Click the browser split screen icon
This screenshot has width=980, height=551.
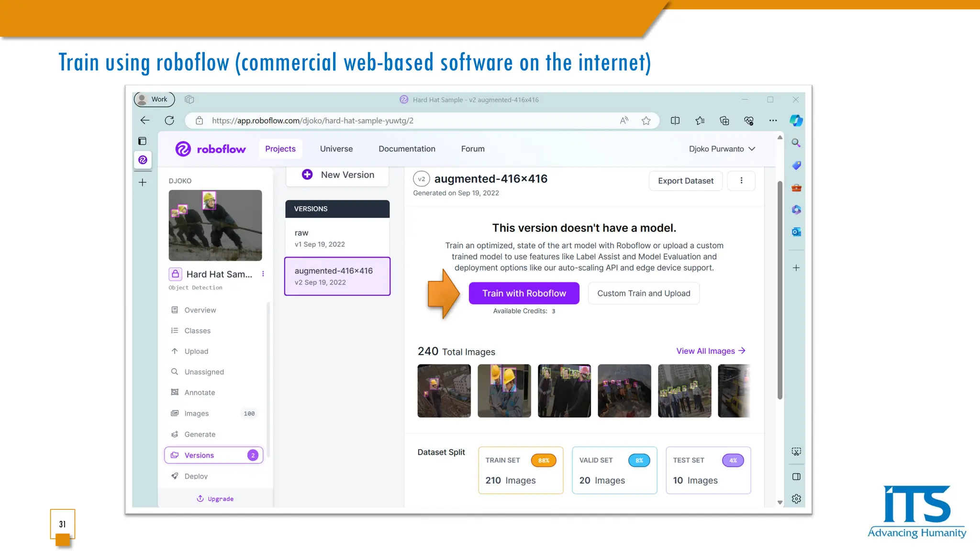pos(675,121)
